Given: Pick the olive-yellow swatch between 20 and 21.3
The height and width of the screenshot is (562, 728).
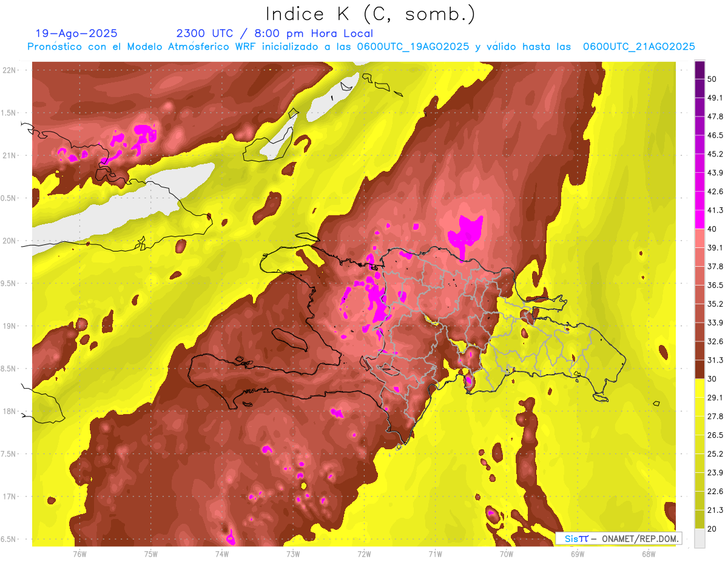Looking at the screenshot, I should (x=699, y=520).
